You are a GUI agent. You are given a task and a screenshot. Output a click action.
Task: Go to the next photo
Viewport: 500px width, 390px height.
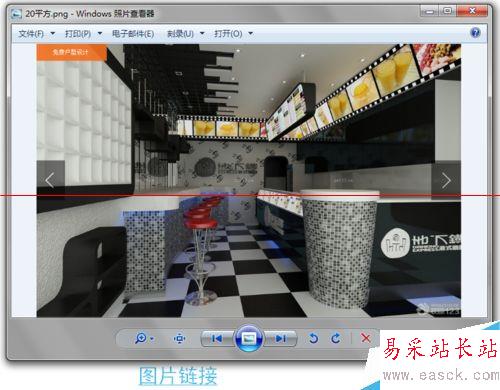(281, 339)
